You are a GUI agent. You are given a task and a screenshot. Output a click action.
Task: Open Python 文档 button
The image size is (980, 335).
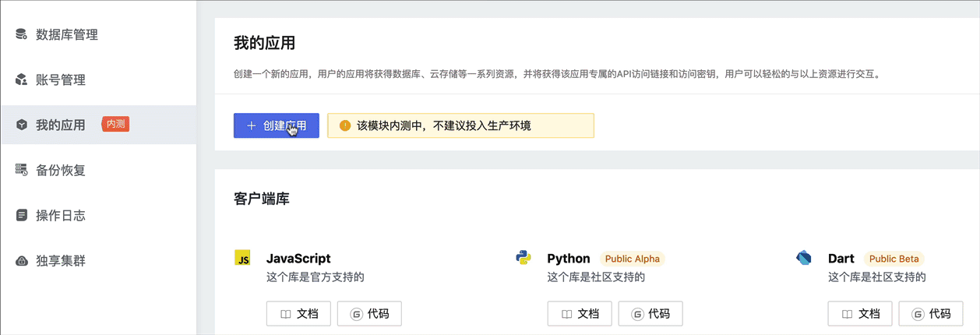(579, 314)
